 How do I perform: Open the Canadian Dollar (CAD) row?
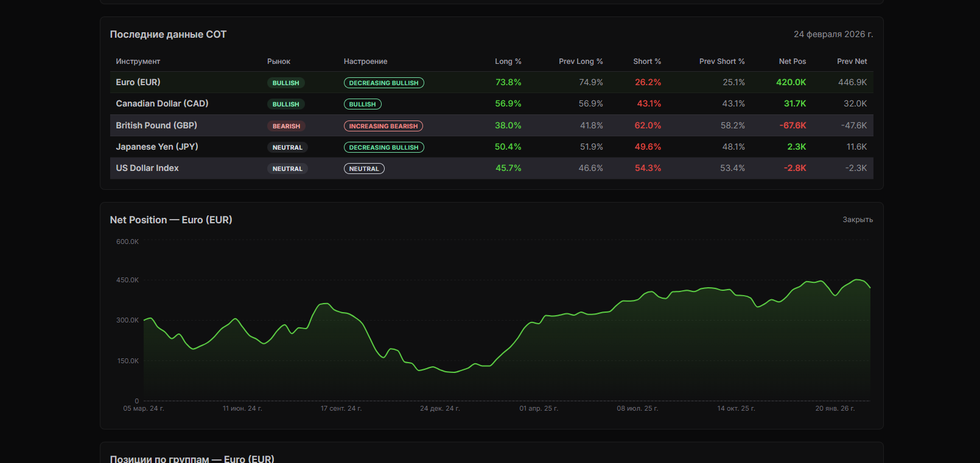pos(491,104)
